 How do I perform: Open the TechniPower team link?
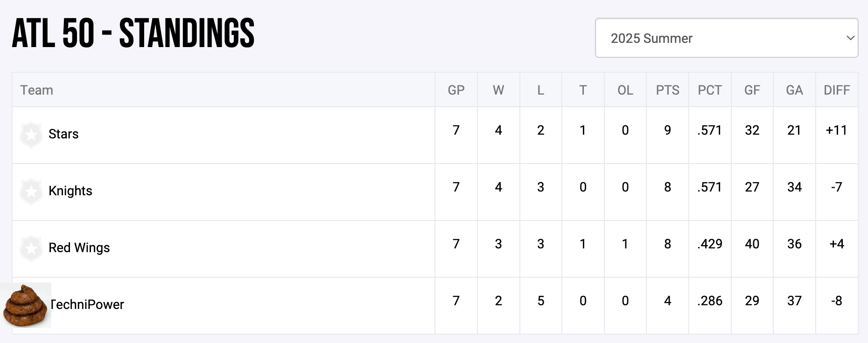[x=88, y=305]
